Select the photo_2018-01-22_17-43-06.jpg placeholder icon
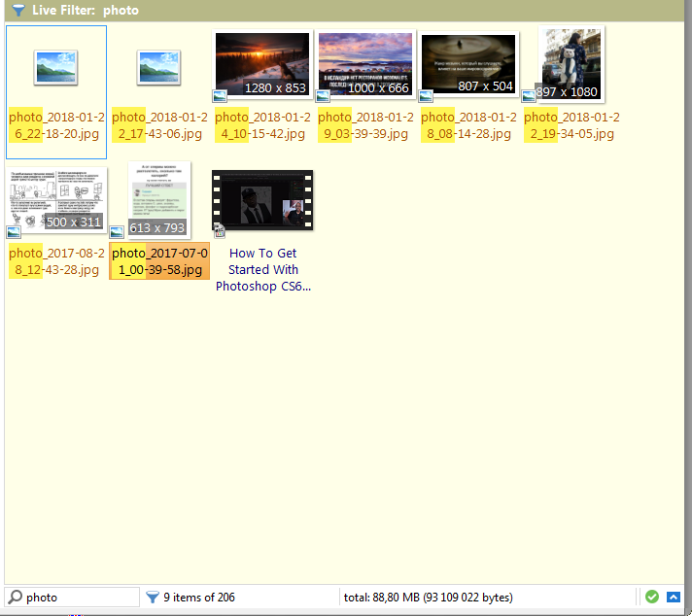692x616 pixels. 159,68
